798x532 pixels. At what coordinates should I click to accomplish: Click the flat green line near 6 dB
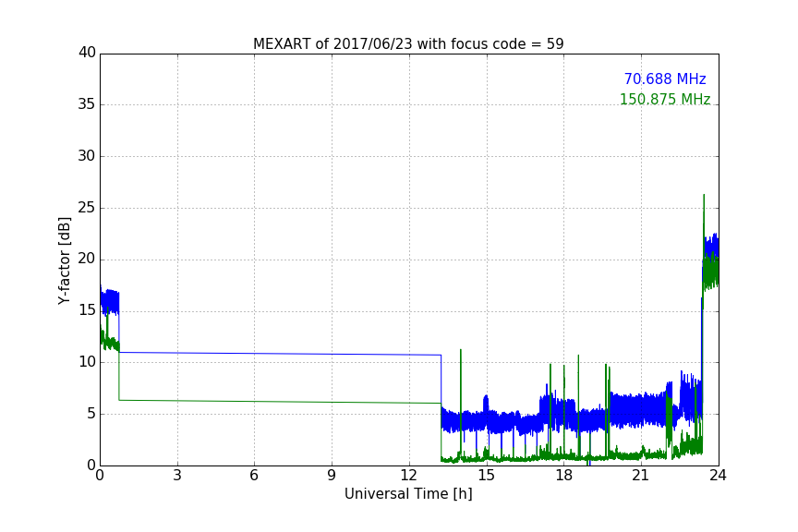pyautogui.click(x=280, y=402)
